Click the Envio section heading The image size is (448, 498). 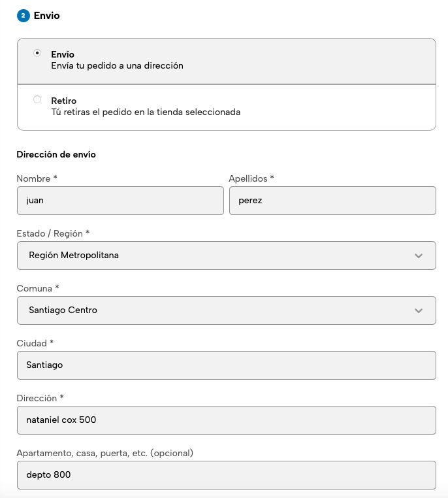click(x=46, y=16)
